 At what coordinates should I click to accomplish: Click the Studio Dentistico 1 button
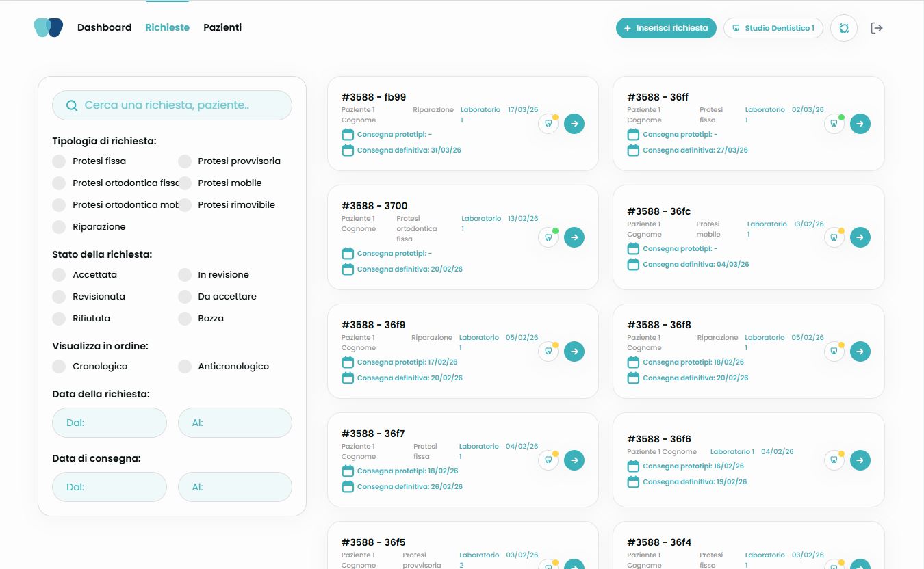pyautogui.click(x=773, y=28)
